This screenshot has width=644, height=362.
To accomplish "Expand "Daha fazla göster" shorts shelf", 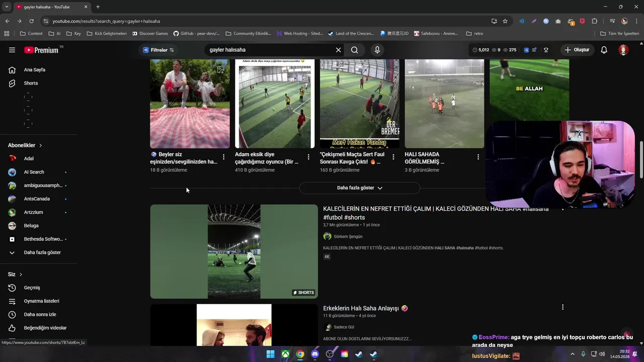I will tap(360, 188).
